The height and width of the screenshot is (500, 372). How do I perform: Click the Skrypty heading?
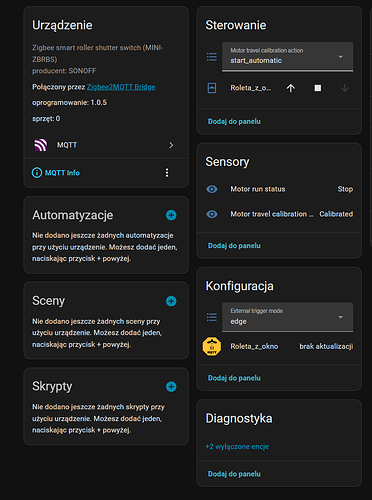(52, 386)
